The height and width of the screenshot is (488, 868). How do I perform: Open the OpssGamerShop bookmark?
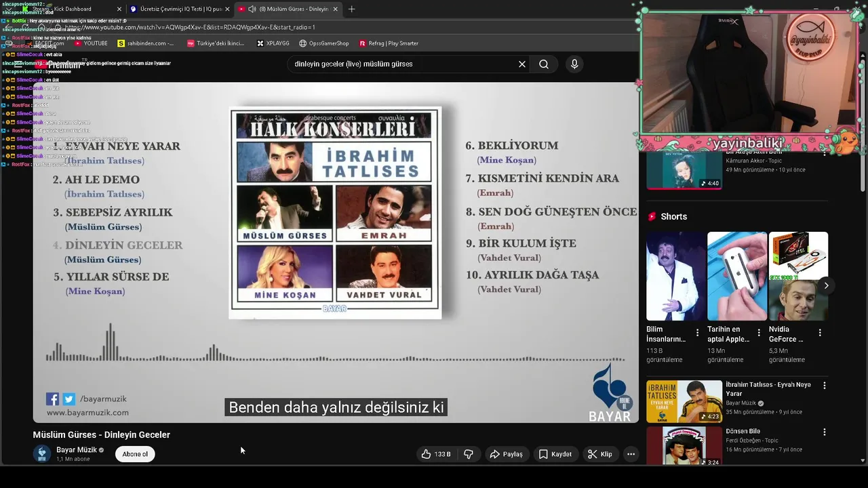[324, 43]
